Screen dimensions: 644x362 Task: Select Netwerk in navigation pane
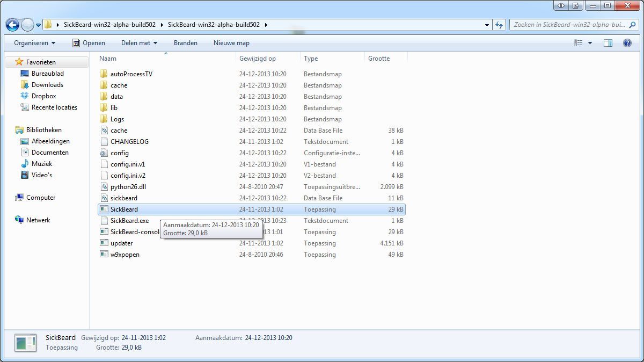pos(38,220)
